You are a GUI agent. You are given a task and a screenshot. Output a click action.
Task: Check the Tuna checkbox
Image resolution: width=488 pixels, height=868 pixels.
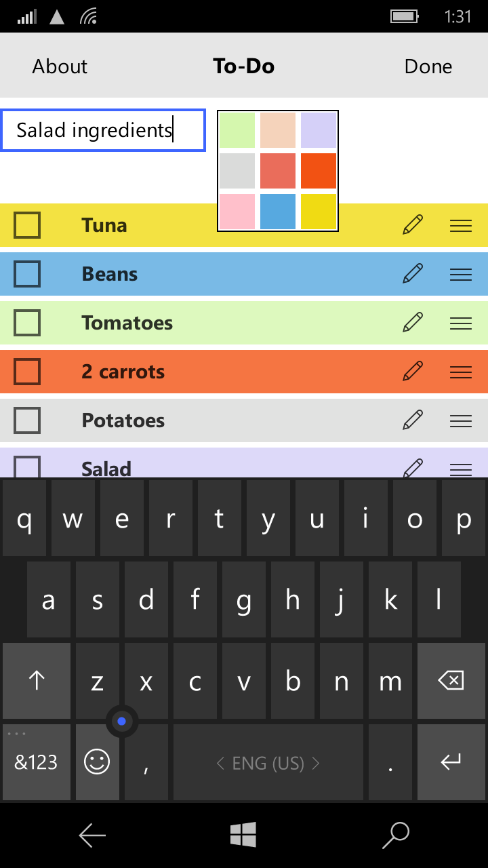tap(27, 225)
